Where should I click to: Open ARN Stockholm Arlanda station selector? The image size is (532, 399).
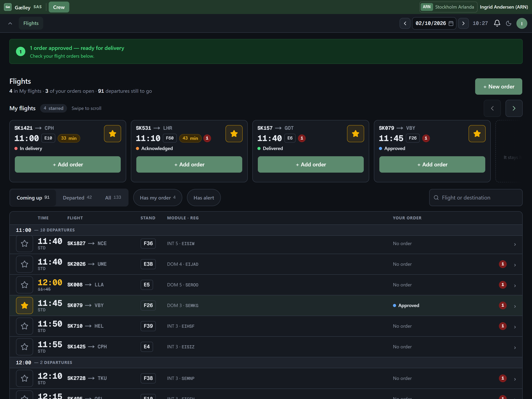[x=448, y=7]
